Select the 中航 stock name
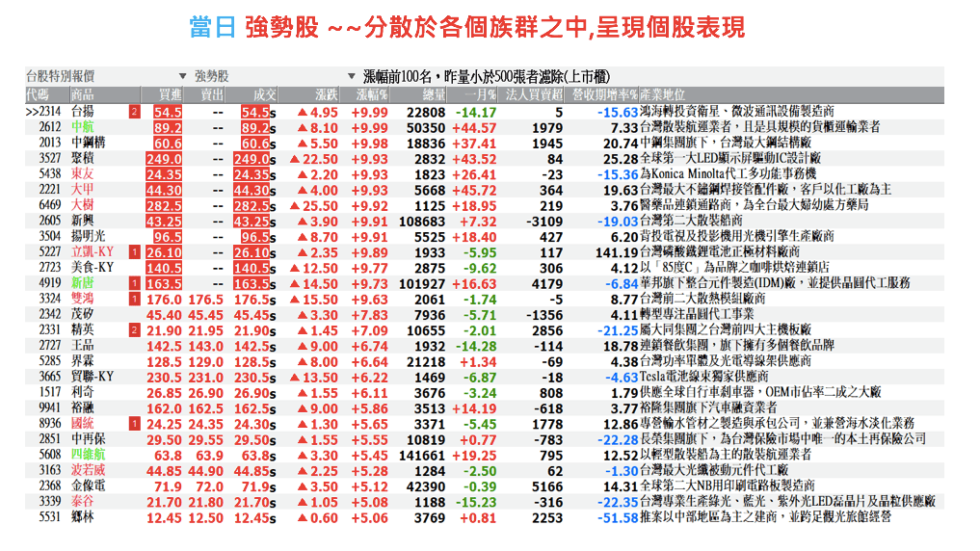Image resolution: width=980 pixels, height=551 pixels. click(83, 128)
